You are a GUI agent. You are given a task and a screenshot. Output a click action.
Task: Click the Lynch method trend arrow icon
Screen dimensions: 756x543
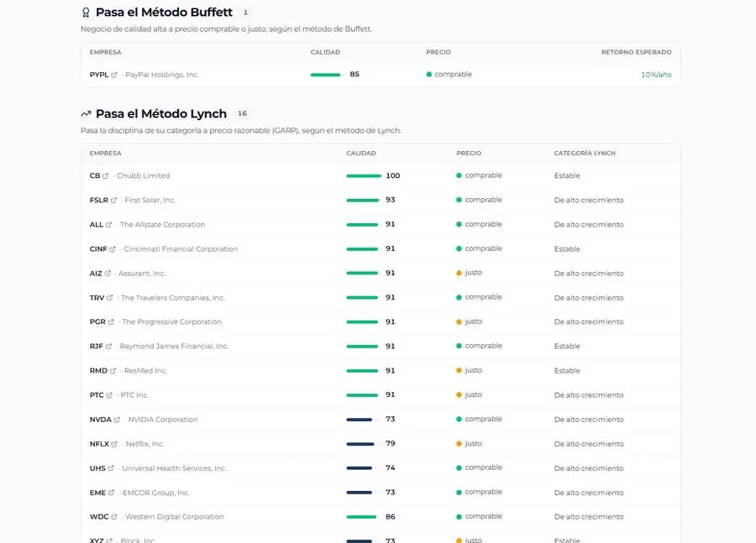point(86,113)
